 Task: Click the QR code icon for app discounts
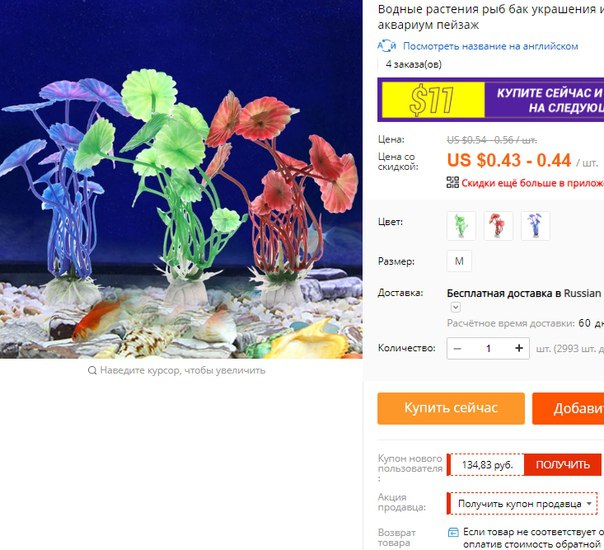pyautogui.click(x=453, y=183)
